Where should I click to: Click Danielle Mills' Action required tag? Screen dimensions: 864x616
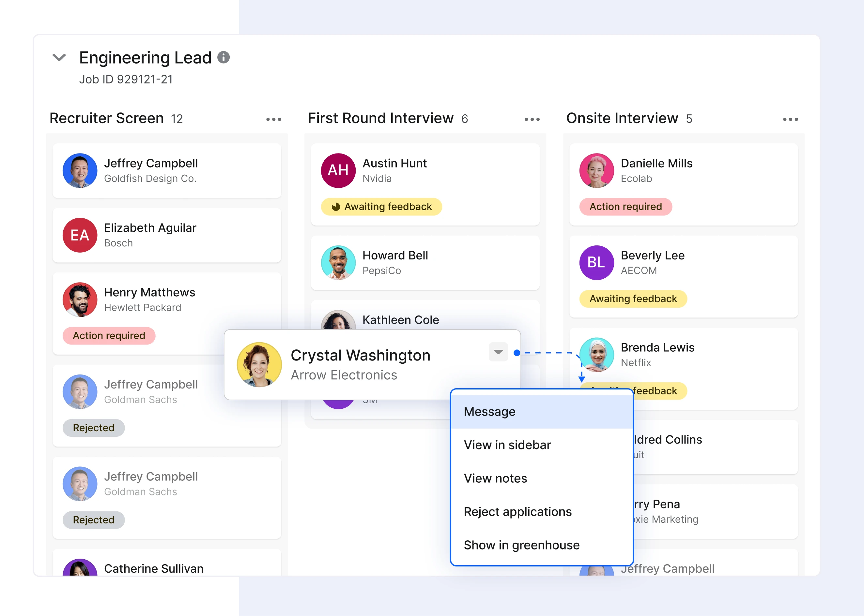(625, 207)
